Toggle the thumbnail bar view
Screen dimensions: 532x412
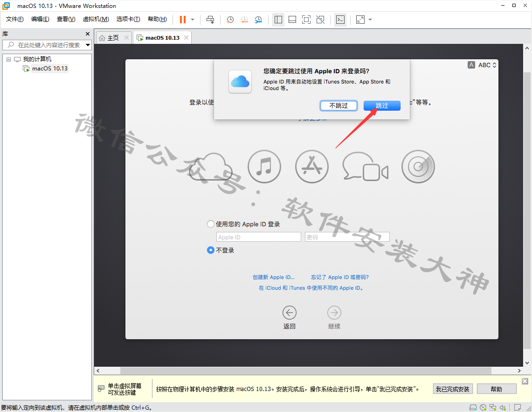(292, 20)
